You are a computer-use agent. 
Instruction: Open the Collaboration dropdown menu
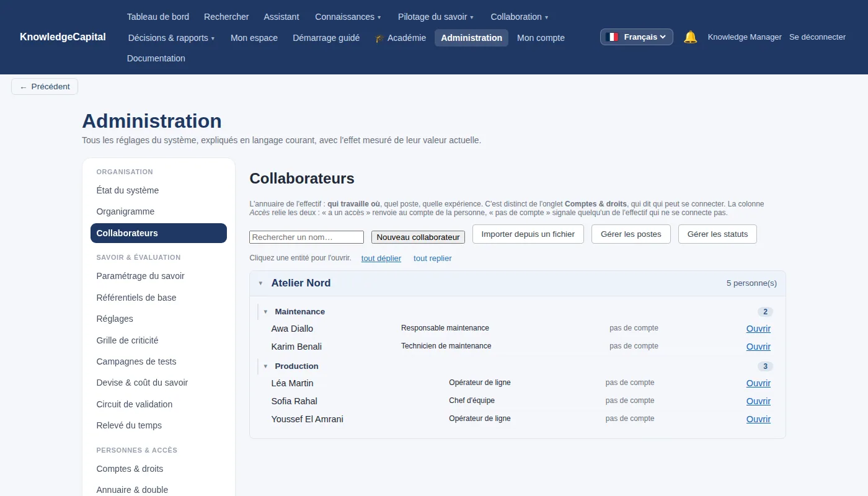(x=520, y=17)
